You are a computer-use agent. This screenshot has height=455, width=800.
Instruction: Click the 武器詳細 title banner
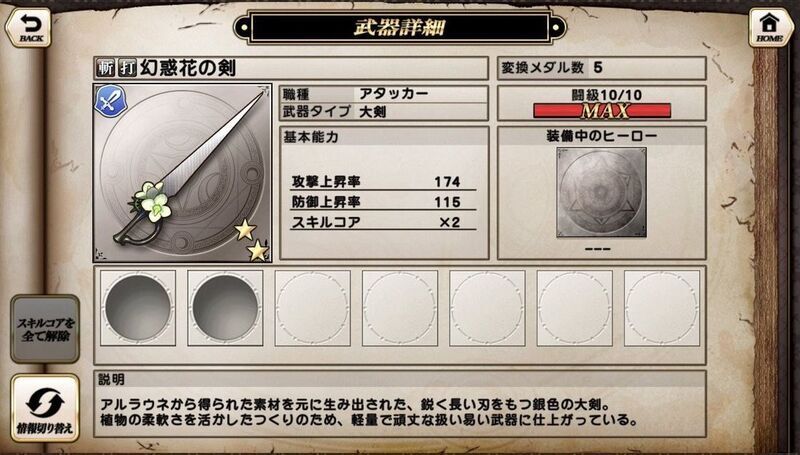click(400, 27)
